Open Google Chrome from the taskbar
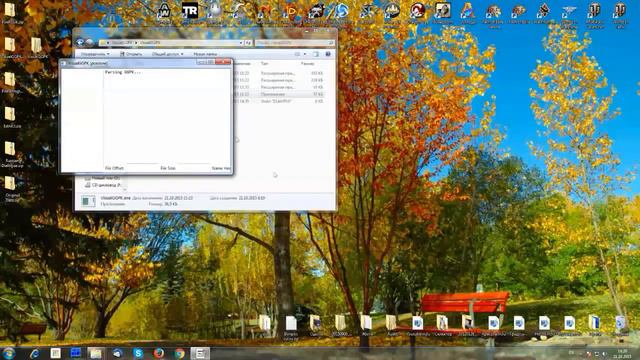This screenshot has height=360, width=640. click(180, 353)
